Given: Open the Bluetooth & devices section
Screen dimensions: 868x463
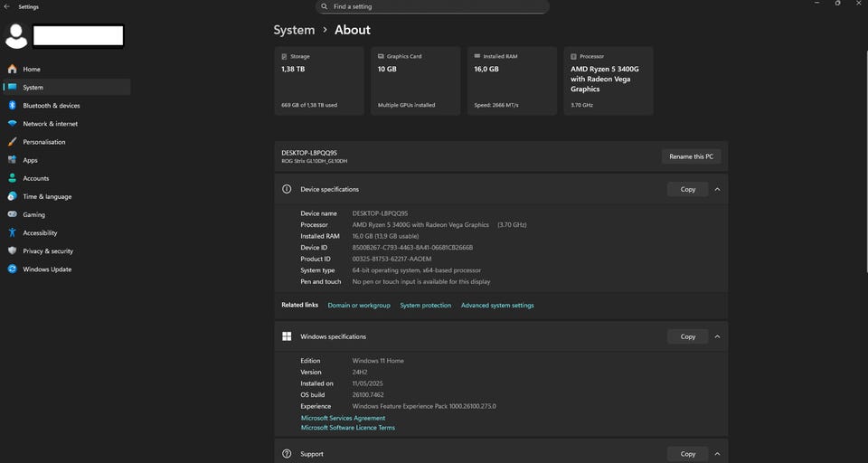Looking at the screenshot, I should coord(51,106).
